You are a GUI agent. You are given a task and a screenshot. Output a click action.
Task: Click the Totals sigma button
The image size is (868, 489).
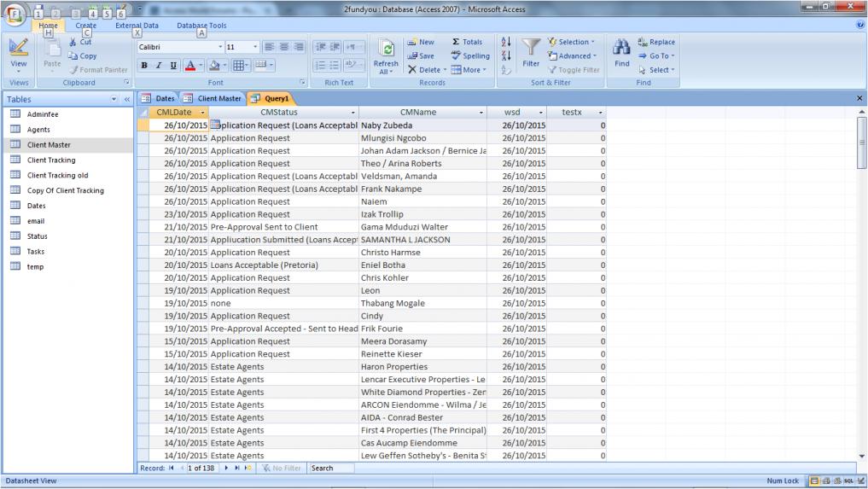point(467,42)
